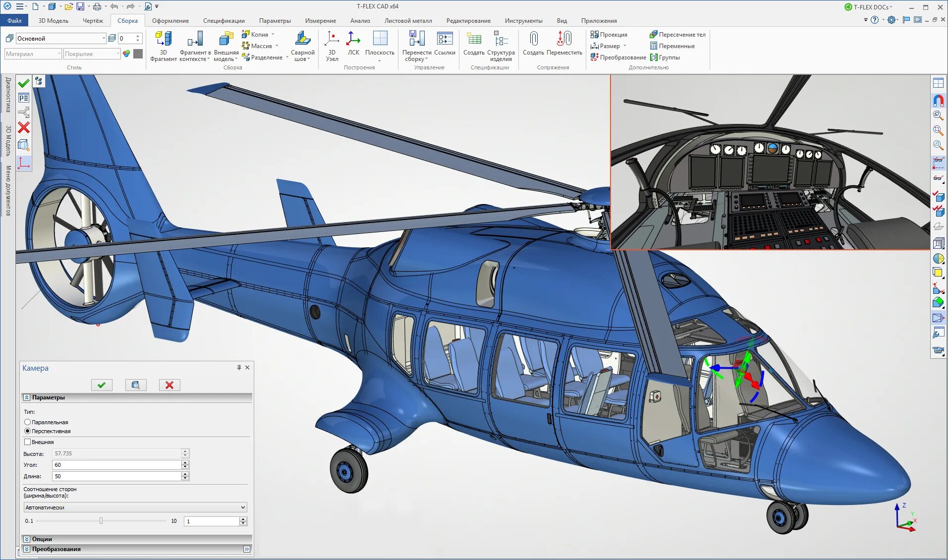Enable the Внешняя checkbox
The width and height of the screenshot is (948, 560).
tap(27, 442)
